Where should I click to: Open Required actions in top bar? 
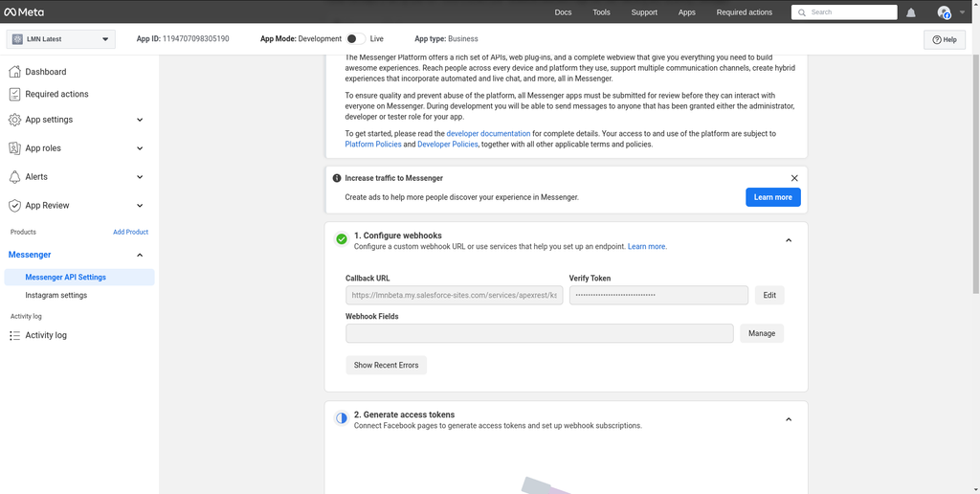(x=745, y=12)
